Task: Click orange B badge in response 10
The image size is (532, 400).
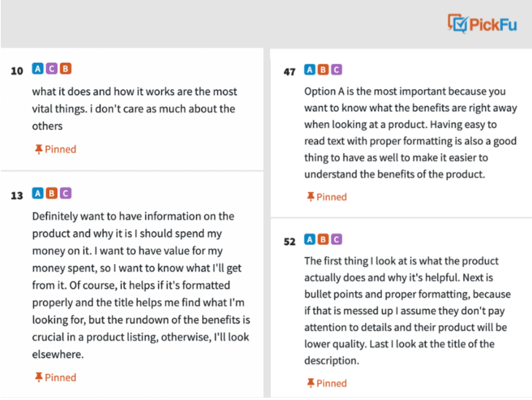Action: pyautogui.click(x=66, y=69)
